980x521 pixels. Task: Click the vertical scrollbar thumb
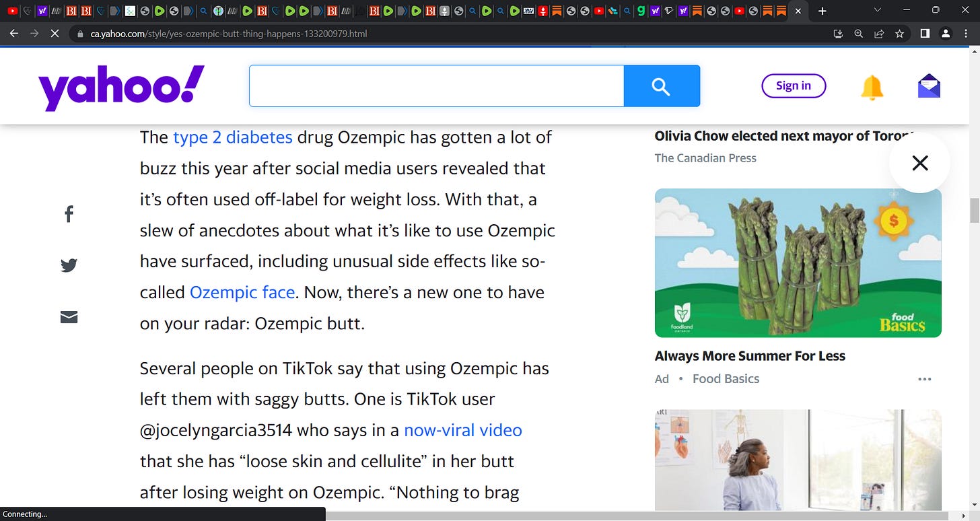tap(974, 211)
